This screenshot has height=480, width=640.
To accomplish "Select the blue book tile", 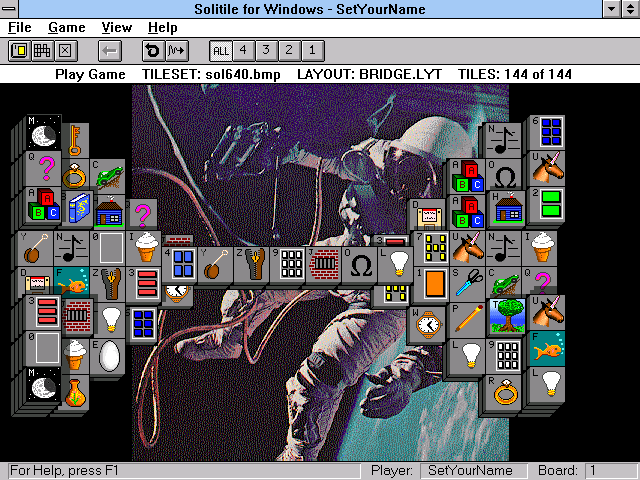I will pos(79,208).
